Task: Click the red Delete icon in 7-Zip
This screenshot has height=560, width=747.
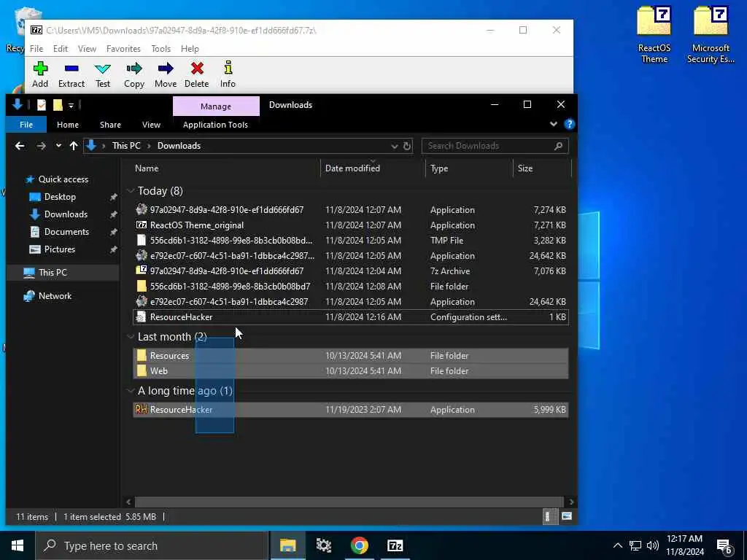Action: (197, 75)
